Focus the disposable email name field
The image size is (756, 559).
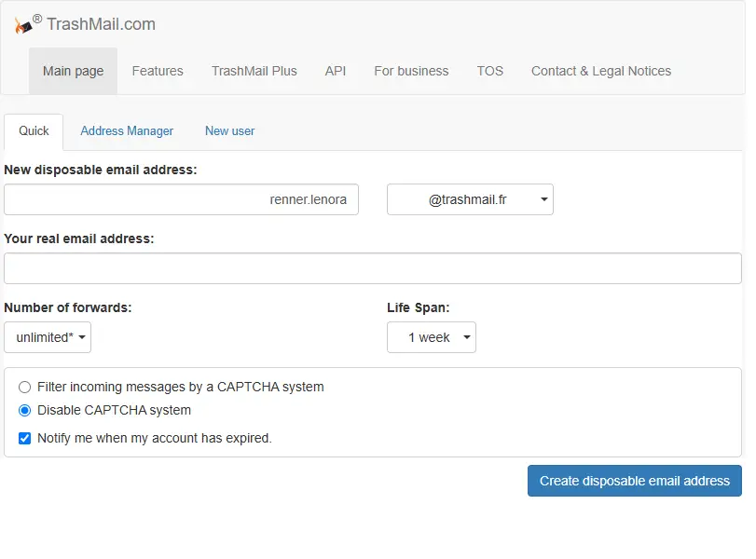coord(181,199)
